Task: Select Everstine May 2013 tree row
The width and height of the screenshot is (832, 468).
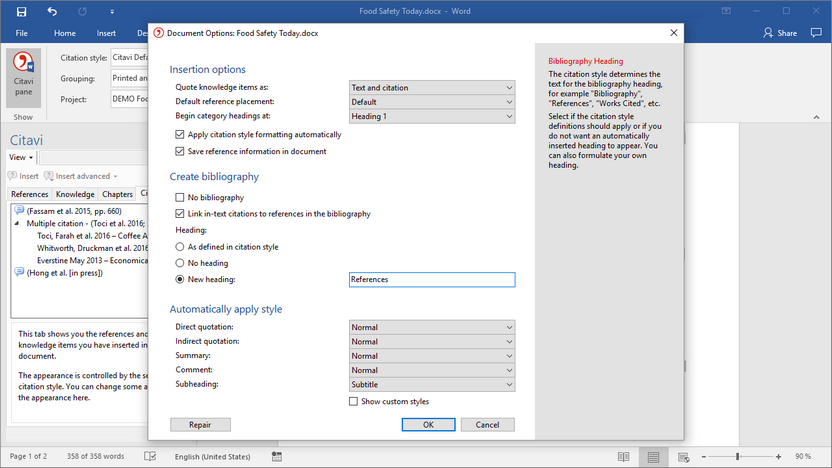Action: point(92,261)
